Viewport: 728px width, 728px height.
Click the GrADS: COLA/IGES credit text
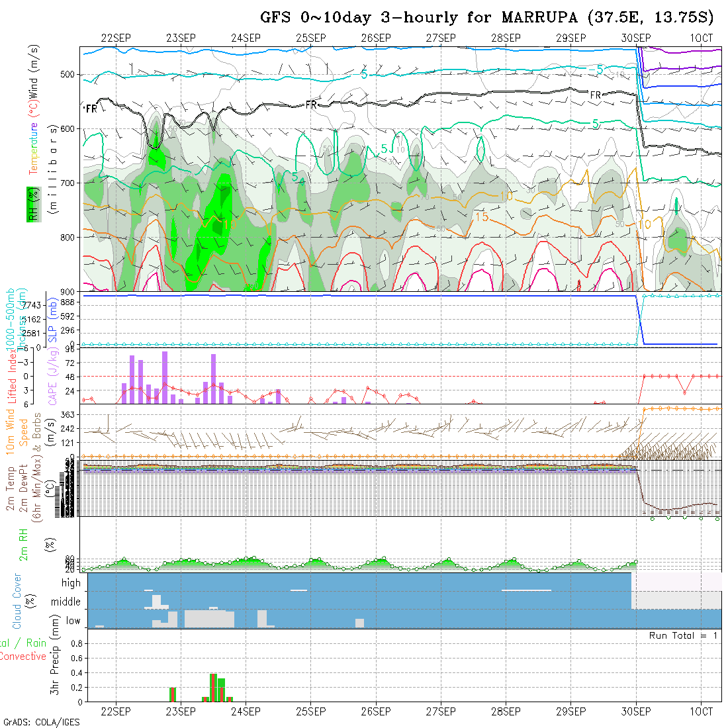[41, 722]
